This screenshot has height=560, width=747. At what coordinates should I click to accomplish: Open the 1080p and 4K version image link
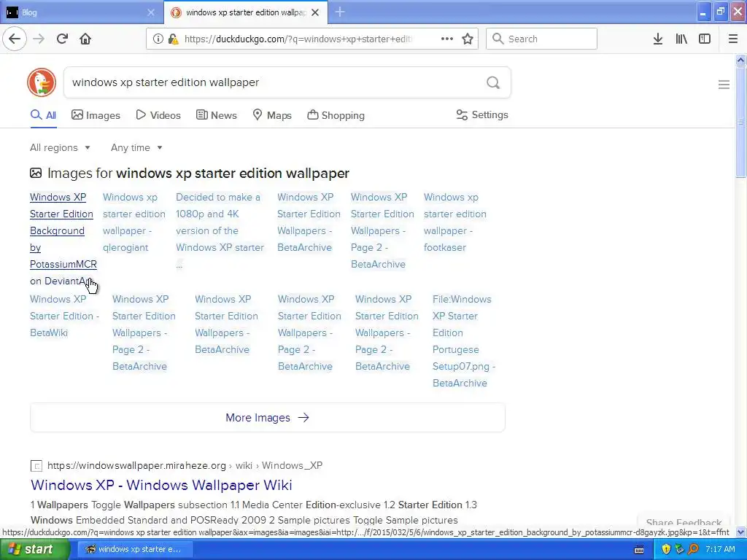pos(220,230)
